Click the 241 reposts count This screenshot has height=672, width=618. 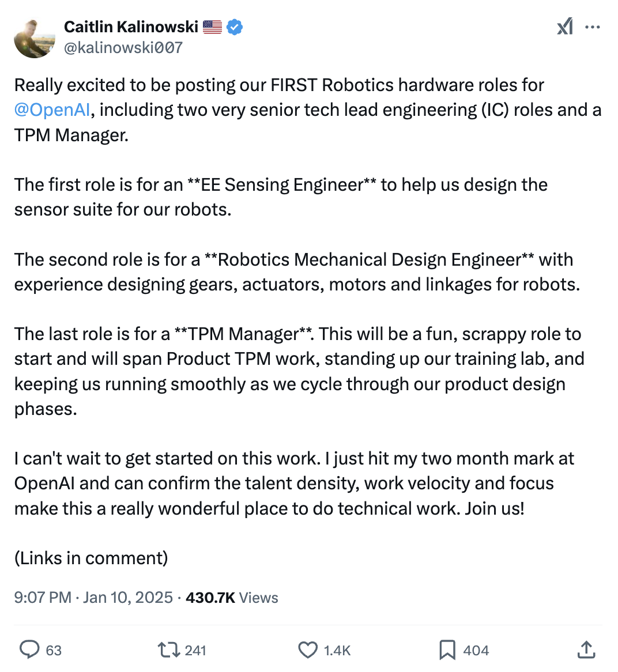[x=195, y=651]
